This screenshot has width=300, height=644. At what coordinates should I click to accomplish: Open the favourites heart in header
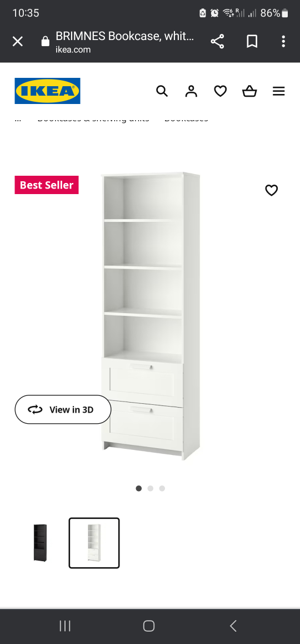(x=221, y=91)
